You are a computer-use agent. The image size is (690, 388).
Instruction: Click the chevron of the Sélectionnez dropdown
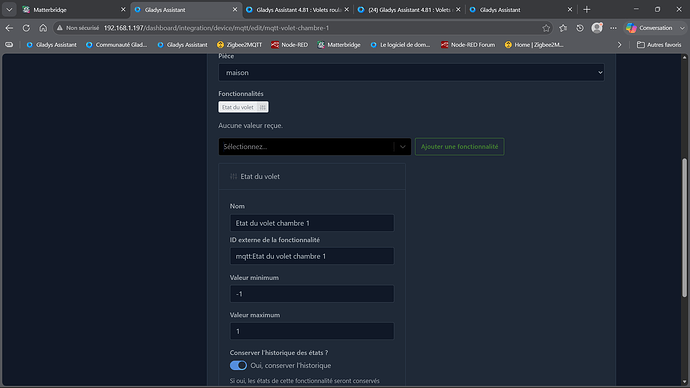click(402, 146)
